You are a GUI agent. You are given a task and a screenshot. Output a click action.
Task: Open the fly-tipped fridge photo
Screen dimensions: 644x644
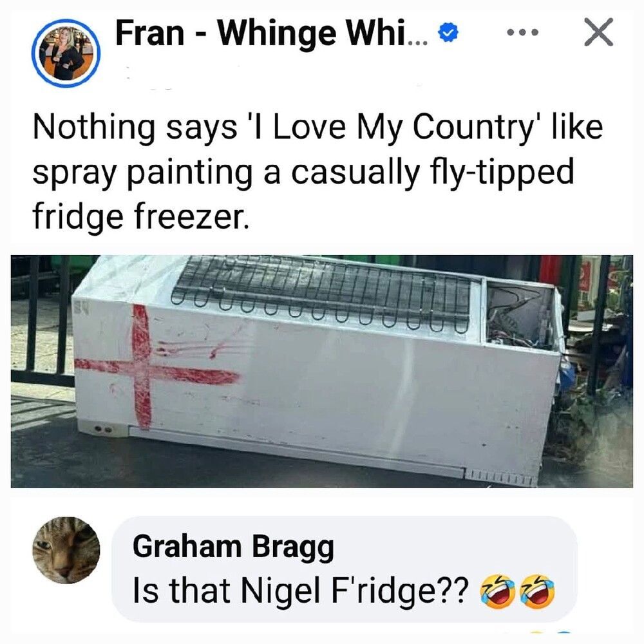(x=321, y=372)
